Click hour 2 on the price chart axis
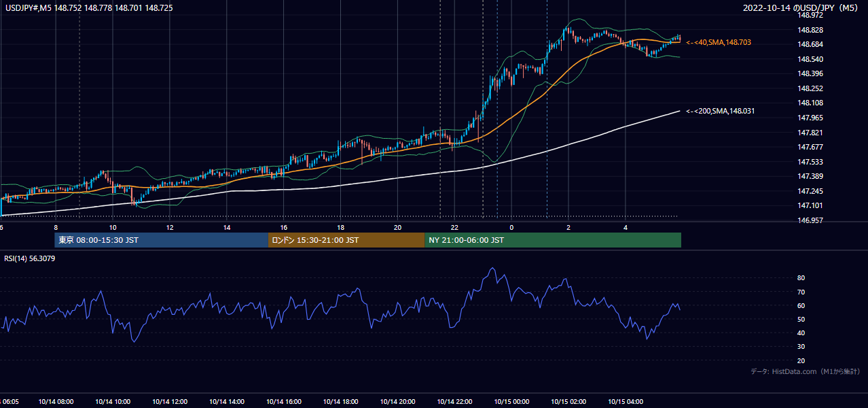Screen dimensions: 868x408 click(x=568, y=228)
